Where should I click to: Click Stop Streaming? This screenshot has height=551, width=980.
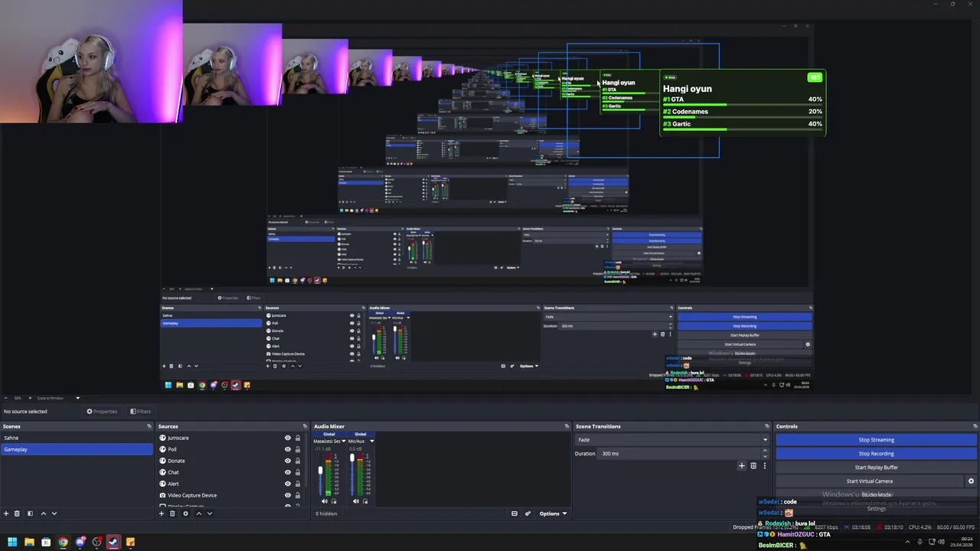click(876, 440)
